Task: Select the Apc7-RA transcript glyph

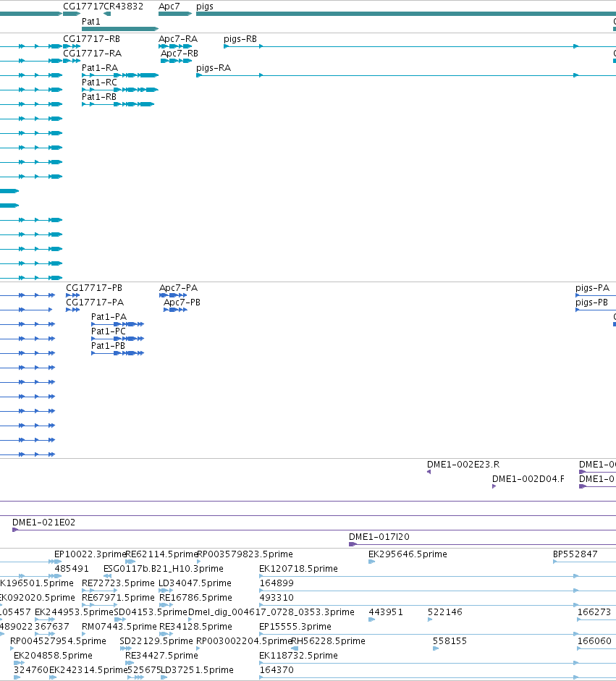Action: tap(175, 46)
